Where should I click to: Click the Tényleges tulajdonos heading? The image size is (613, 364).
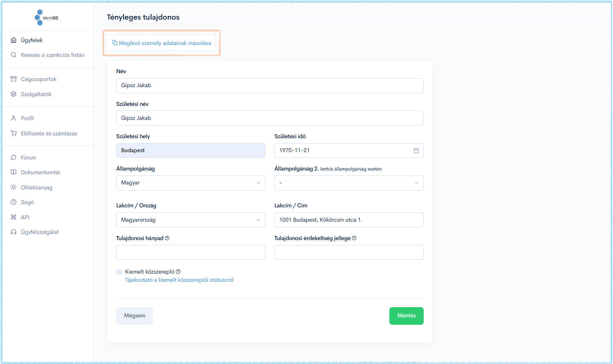coord(143,17)
